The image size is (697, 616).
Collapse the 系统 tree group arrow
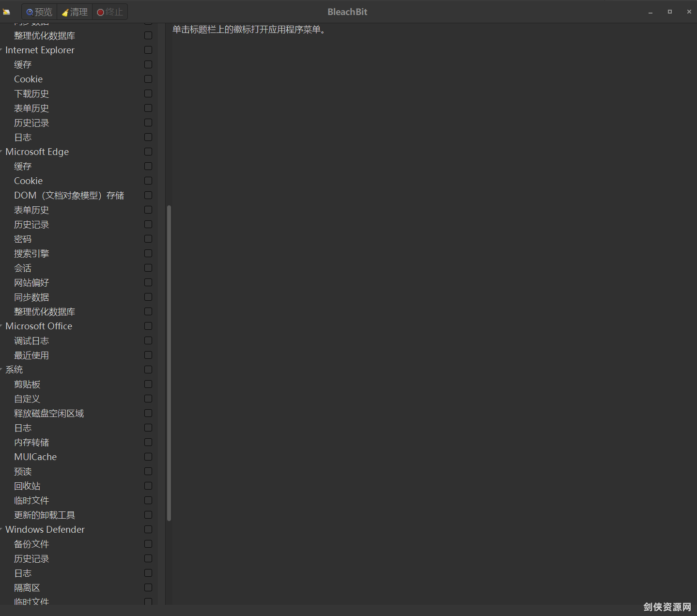coord(1,370)
